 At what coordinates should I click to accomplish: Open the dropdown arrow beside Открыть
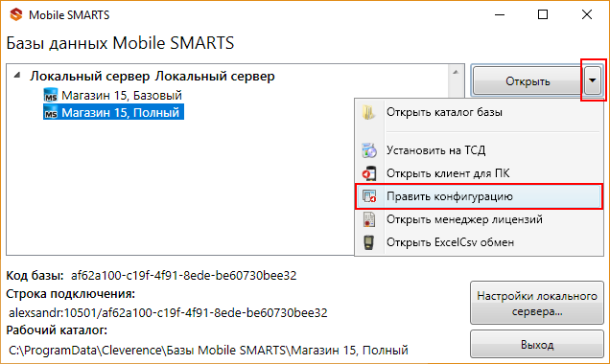tap(593, 80)
